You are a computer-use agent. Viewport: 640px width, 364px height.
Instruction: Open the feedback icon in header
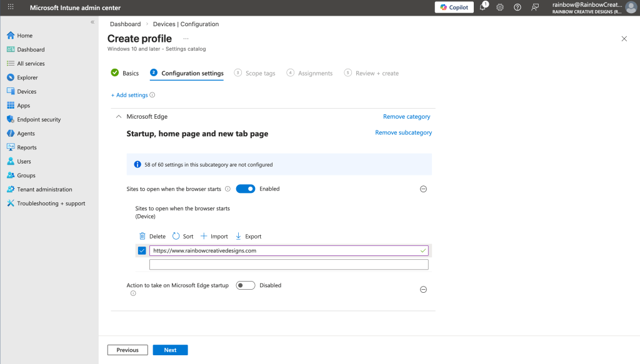(535, 7)
